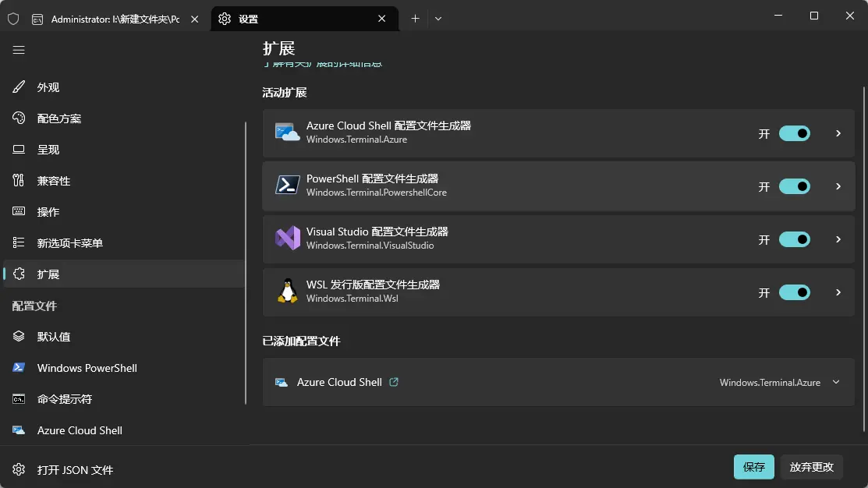Viewport: 868px width, 488px height.
Task: Click the 操作 keyboard icon
Action: [x=19, y=211]
